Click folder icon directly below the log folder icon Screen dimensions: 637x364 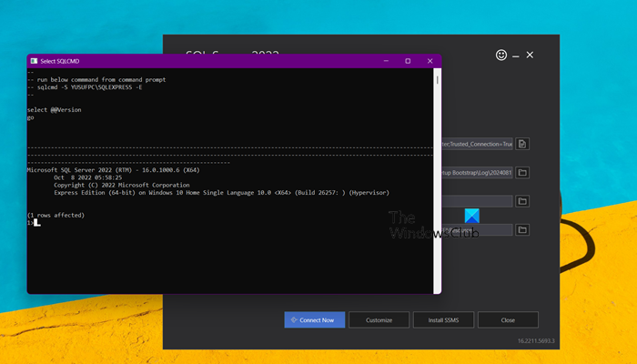pos(522,201)
